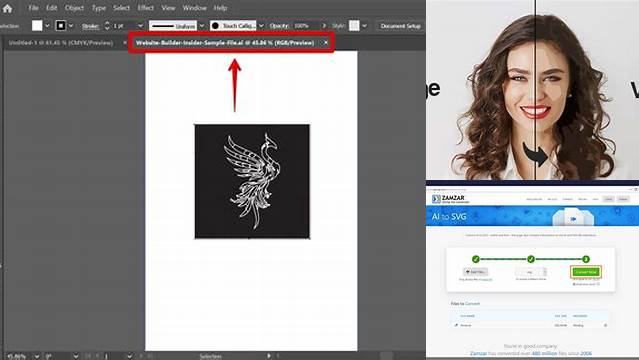Switch to the Untitled-1 document tab
This screenshot has width=639, height=360.
pos(61,43)
